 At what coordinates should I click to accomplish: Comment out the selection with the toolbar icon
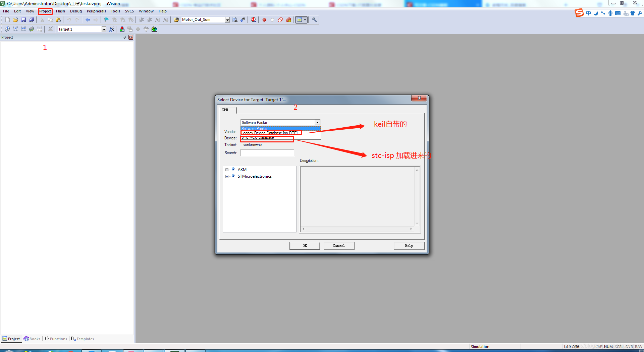click(x=158, y=20)
